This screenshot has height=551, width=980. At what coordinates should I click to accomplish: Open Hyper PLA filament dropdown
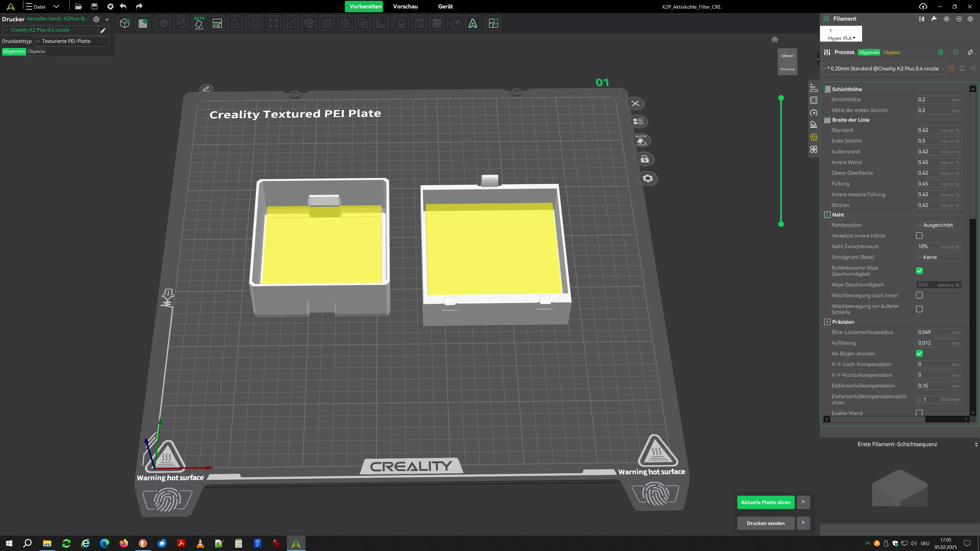[841, 38]
